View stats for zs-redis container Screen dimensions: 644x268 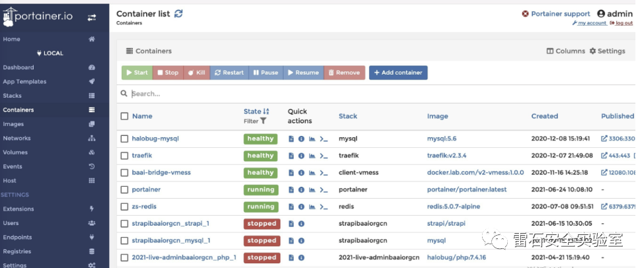tap(312, 207)
